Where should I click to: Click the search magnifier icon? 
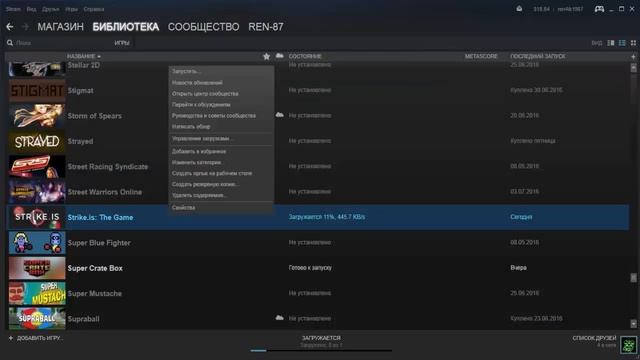(x=10, y=43)
